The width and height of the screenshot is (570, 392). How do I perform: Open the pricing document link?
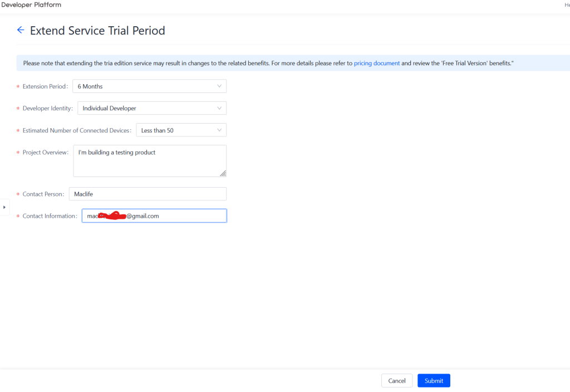pos(377,63)
